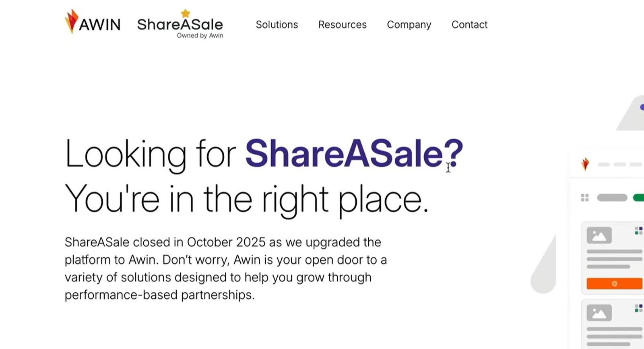Click the second image placeholder icon
This screenshot has height=349, width=644.
click(x=599, y=313)
